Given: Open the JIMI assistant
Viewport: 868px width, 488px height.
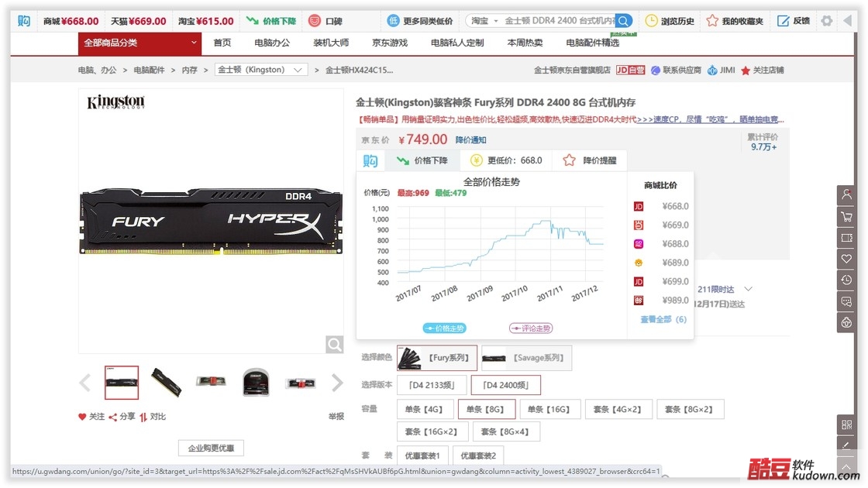Looking at the screenshot, I should pos(722,70).
